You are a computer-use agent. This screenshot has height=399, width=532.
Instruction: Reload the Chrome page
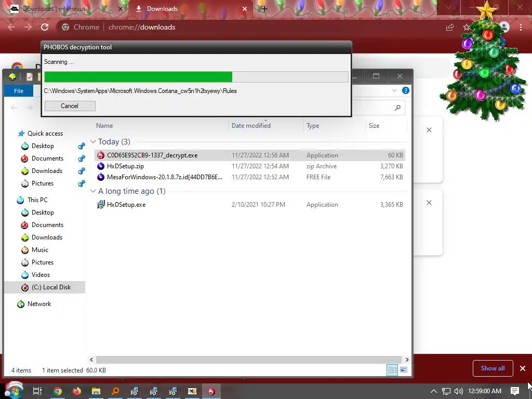[x=45, y=27]
